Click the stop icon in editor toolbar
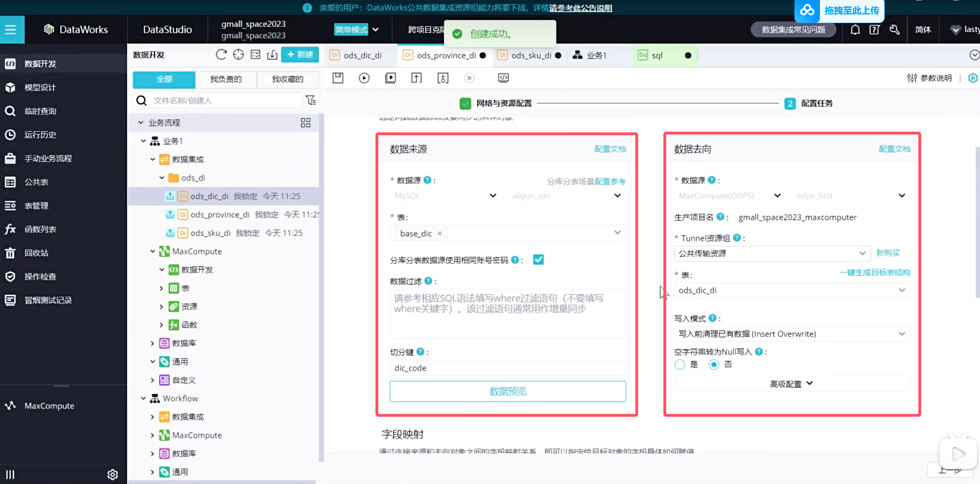Screen dimensions: 980x484 (469, 78)
